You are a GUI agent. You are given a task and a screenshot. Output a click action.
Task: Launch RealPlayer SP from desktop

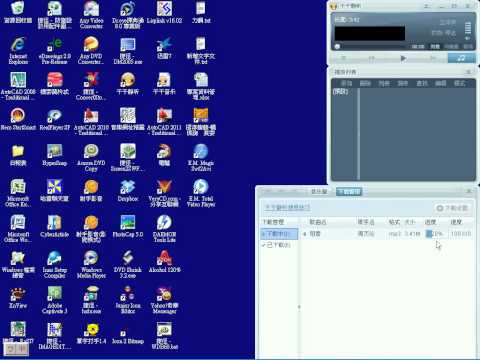pos(55,120)
